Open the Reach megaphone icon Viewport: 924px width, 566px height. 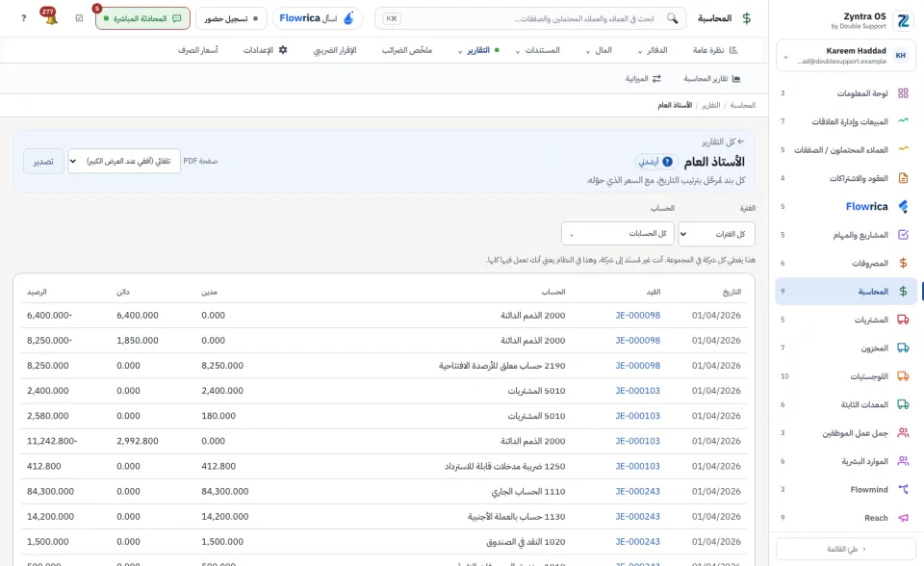pos(903,518)
